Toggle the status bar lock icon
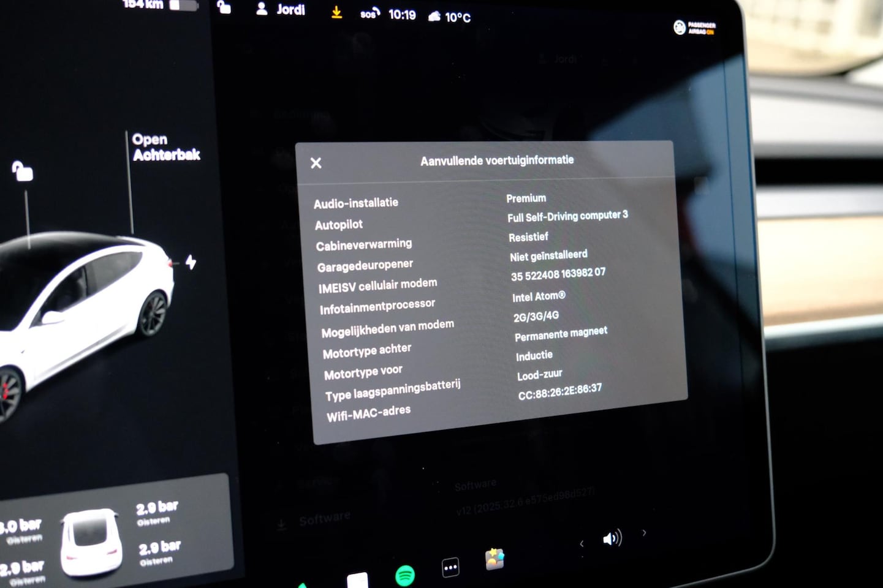Screen dimensions: 883x588 (x=224, y=7)
